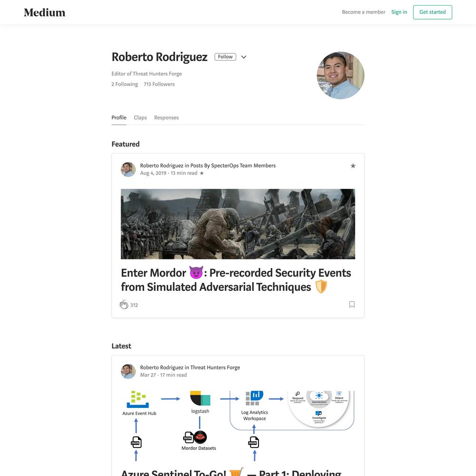Select the Profile tab
Image resolution: width=476 pixels, height=476 pixels.
pyautogui.click(x=119, y=118)
